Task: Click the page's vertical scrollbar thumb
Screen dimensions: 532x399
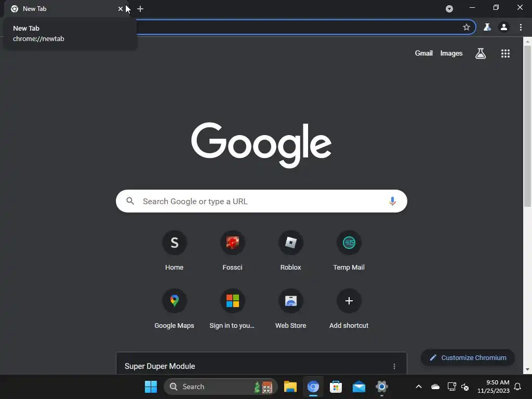Action: pyautogui.click(x=527, y=126)
